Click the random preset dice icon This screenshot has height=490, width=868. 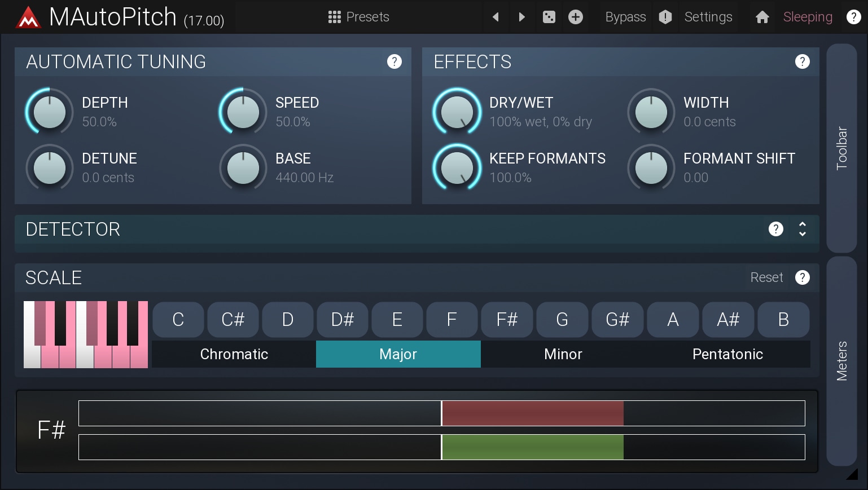pos(549,17)
